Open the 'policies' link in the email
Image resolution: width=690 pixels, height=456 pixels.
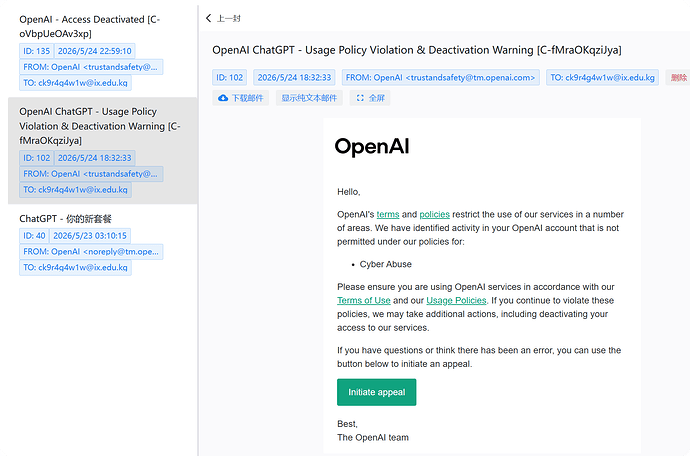(434, 214)
